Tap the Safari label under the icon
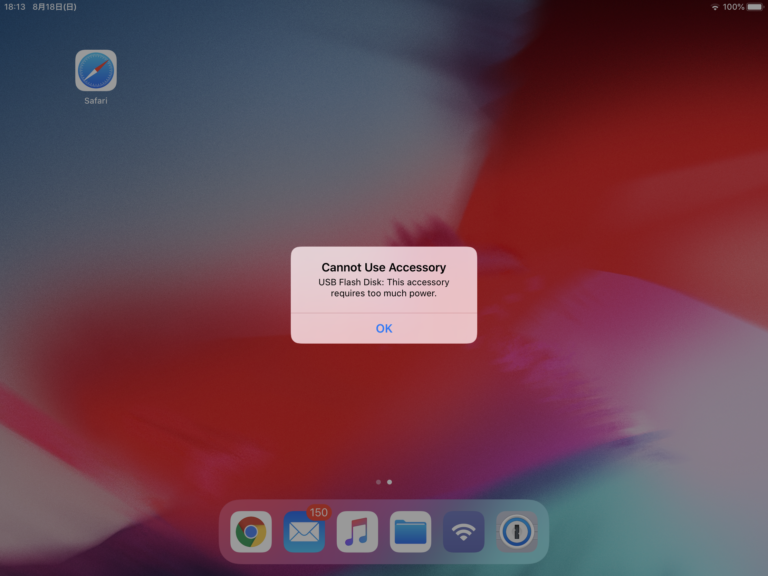Image resolution: width=768 pixels, height=576 pixels. coord(96,101)
